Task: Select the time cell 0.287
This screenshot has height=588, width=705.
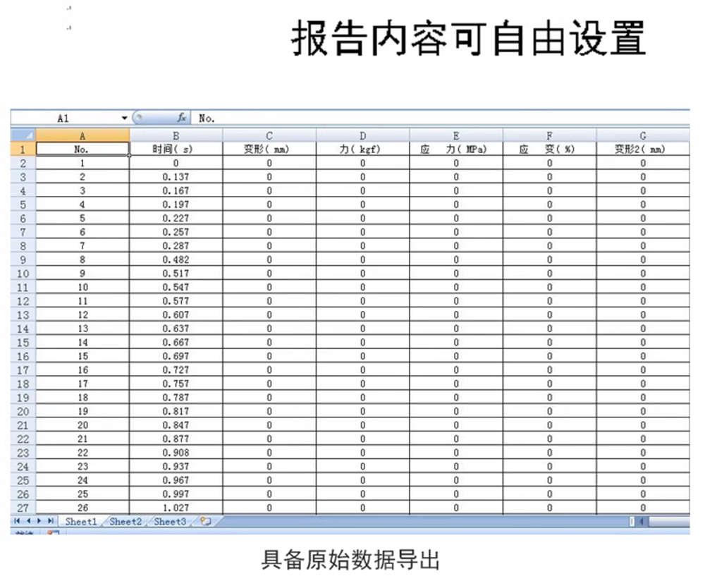Action: (176, 246)
